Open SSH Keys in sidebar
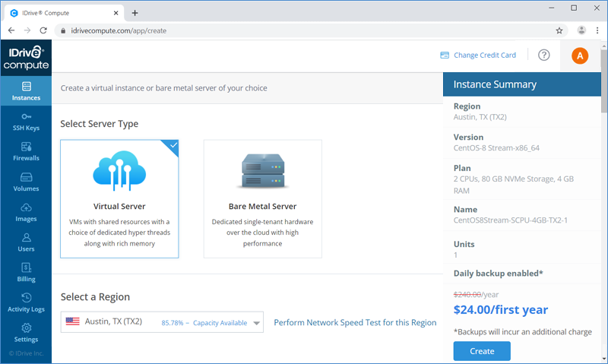Viewport: 608px width, 364px height. tap(26, 122)
